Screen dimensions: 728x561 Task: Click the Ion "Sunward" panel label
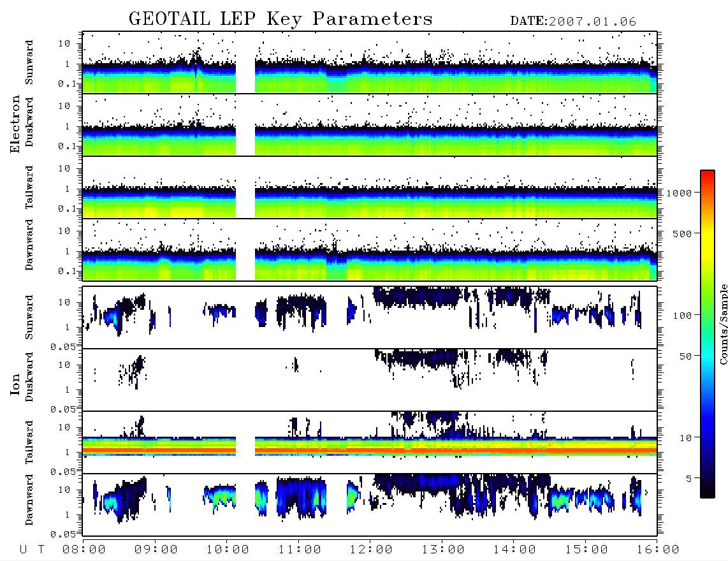[29, 317]
